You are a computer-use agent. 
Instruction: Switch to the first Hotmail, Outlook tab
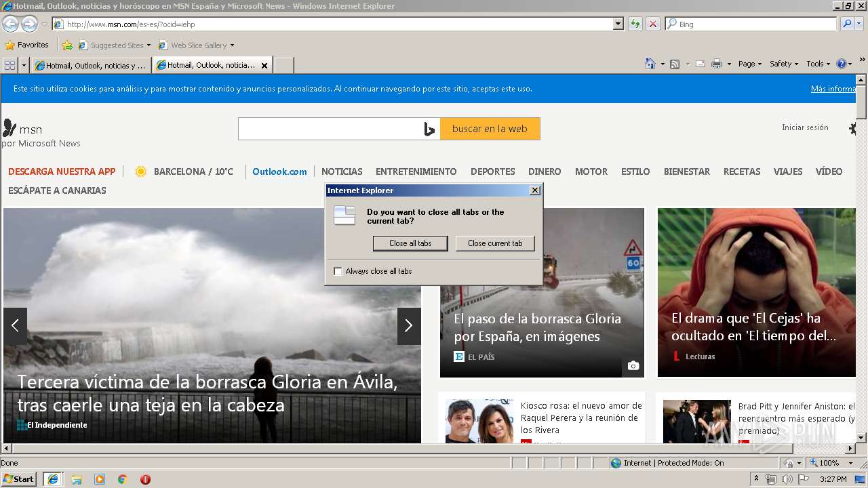(91, 65)
